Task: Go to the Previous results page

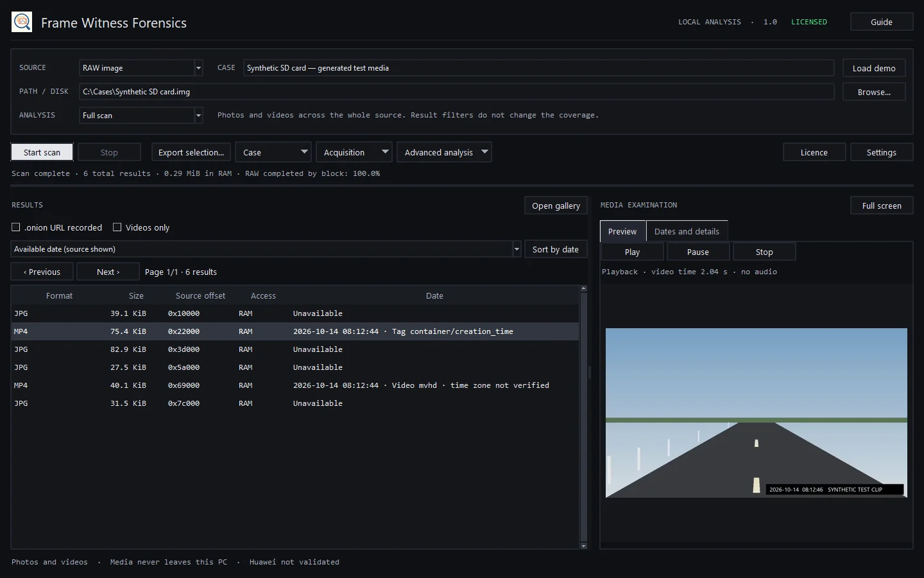Action: [42, 272]
